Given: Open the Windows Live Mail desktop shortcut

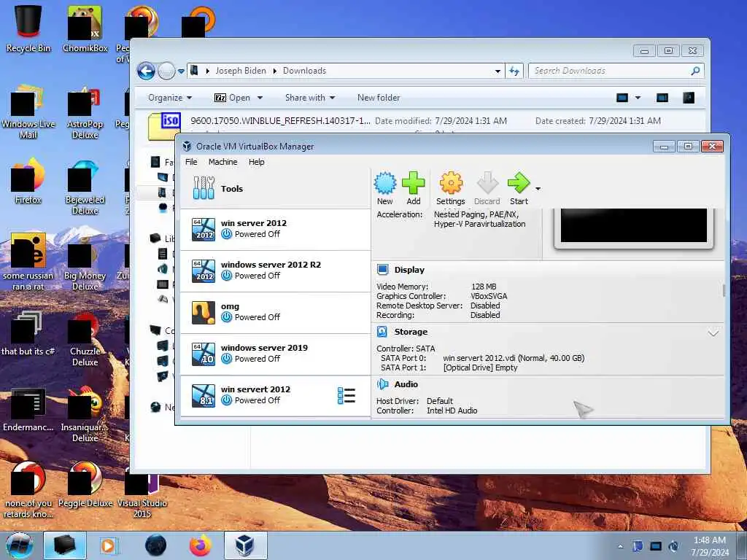Looking at the screenshot, I should [28, 112].
